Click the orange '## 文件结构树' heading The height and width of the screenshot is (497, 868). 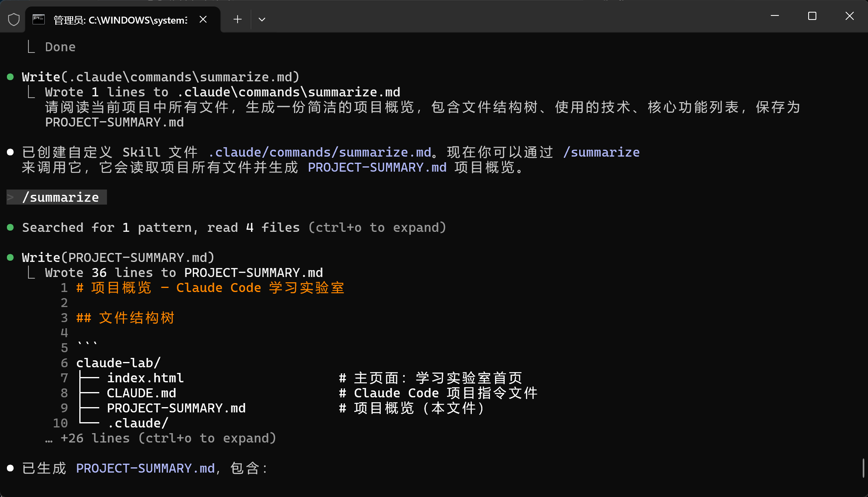[x=125, y=318]
